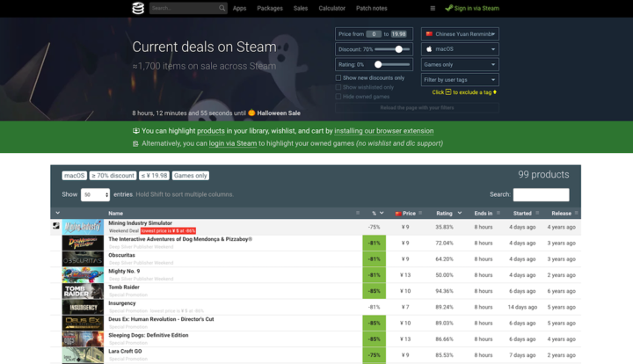Sort by Rating column arrow icon

point(459,213)
